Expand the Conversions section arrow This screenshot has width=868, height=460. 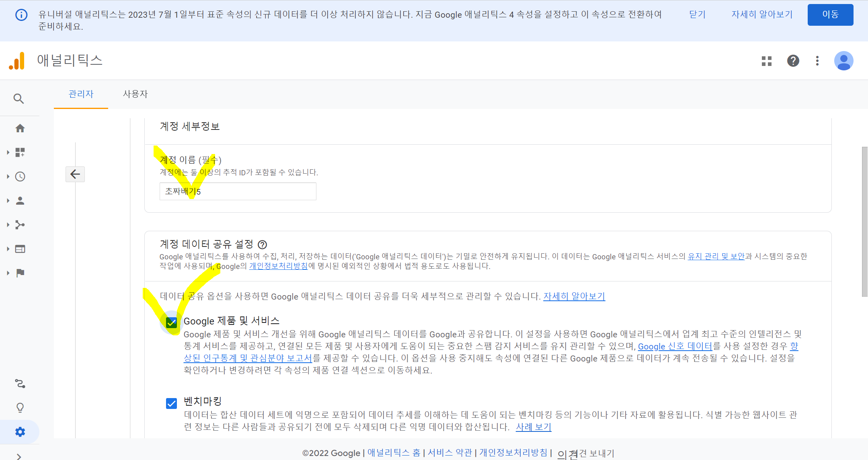point(8,273)
